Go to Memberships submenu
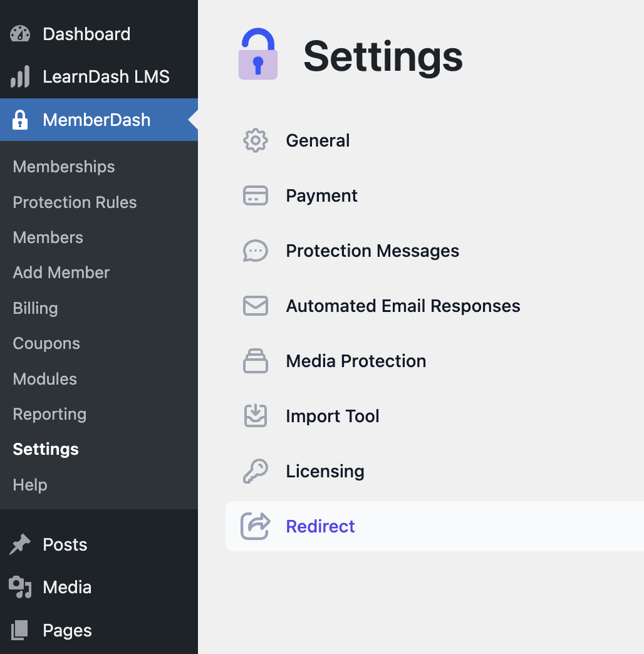This screenshot has width=644, height=654. pos(64,167)
